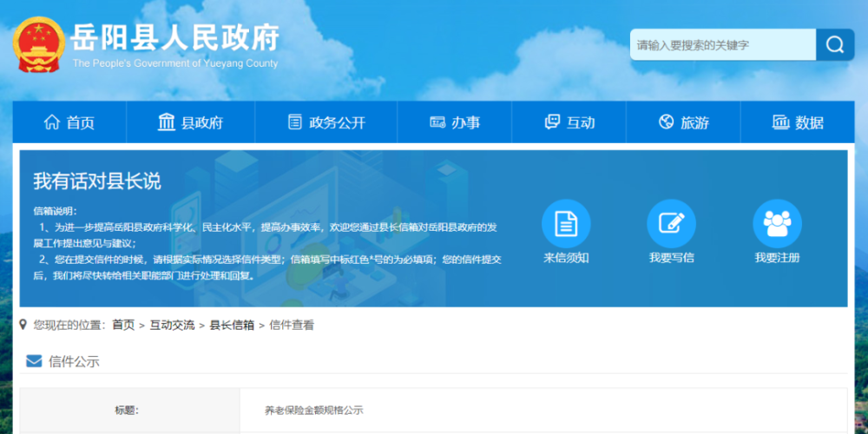
Task: Click the 岳阳县人民政府 site title
Action: (175, 37)
